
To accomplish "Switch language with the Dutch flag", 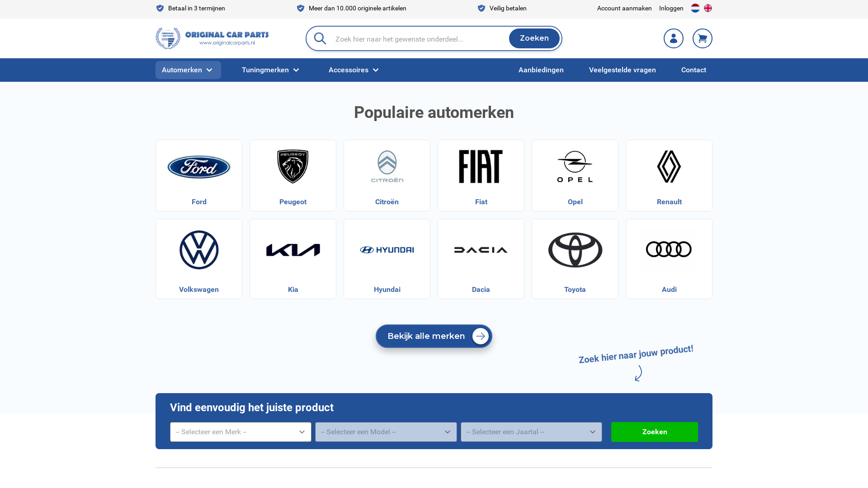I will [x=695, y=8].
